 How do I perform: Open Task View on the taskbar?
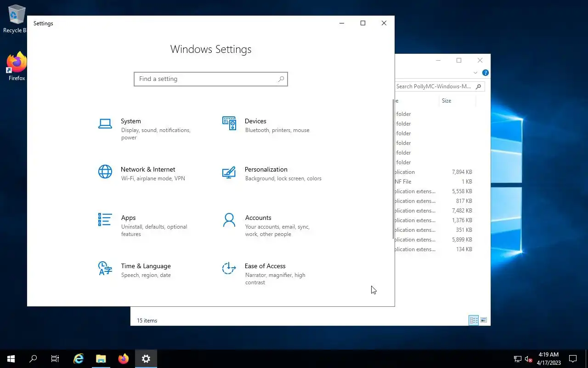[55, 359]
